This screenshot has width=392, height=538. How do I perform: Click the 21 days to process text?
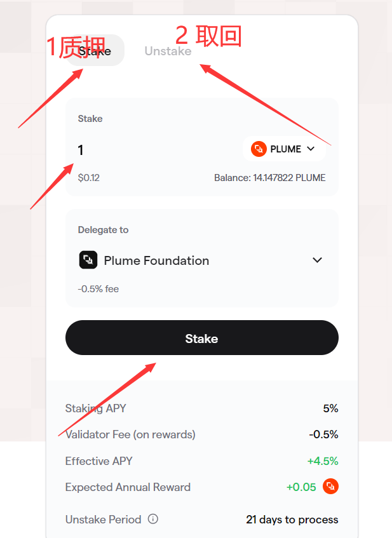tap(292, 520)
